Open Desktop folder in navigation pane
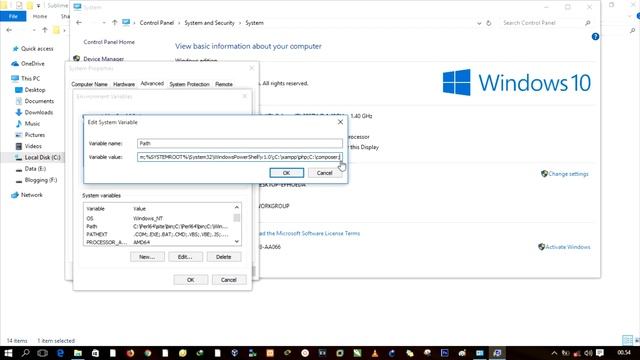 coord(35,90)
